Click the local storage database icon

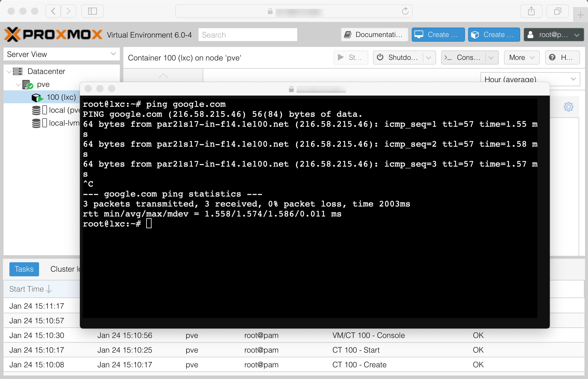(36, 110)
